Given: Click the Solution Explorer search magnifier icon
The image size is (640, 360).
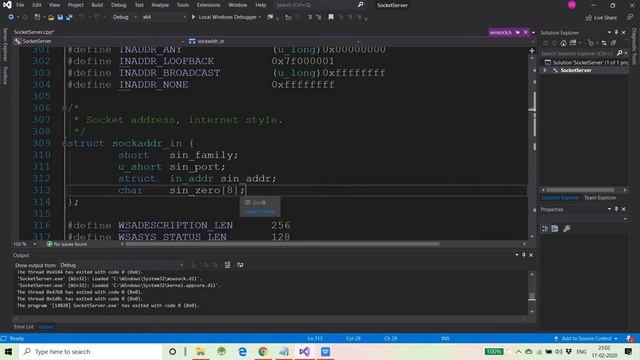Looking at the screenshot, I should point(620,53).
